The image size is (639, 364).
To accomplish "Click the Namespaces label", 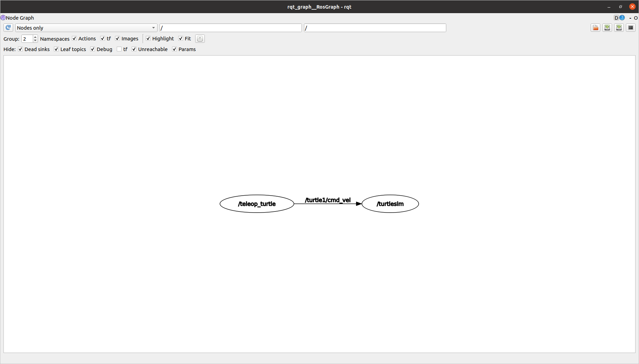I will (55, 39).
